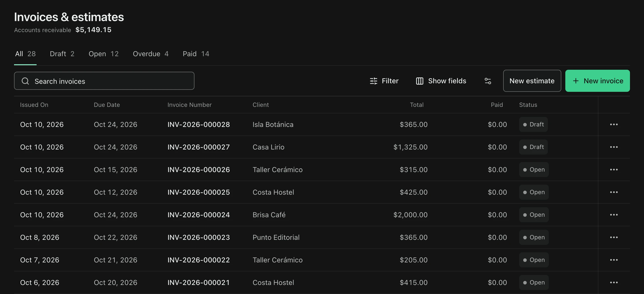The width and height of the screenshot is (644, 294).
Task: Open more actions for INV-2026-000022
Action: pyautogui.click(x=614, y=260)
